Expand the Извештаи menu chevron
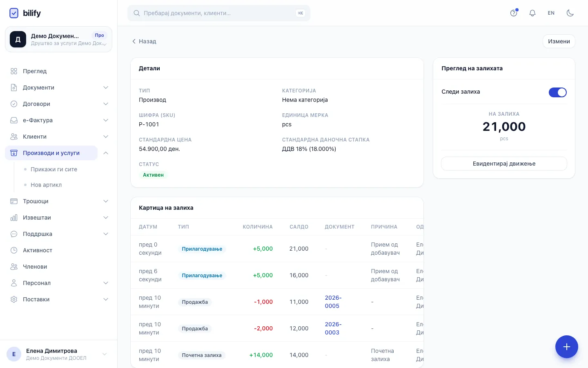 pyautogui.click(x=106, y=218)
